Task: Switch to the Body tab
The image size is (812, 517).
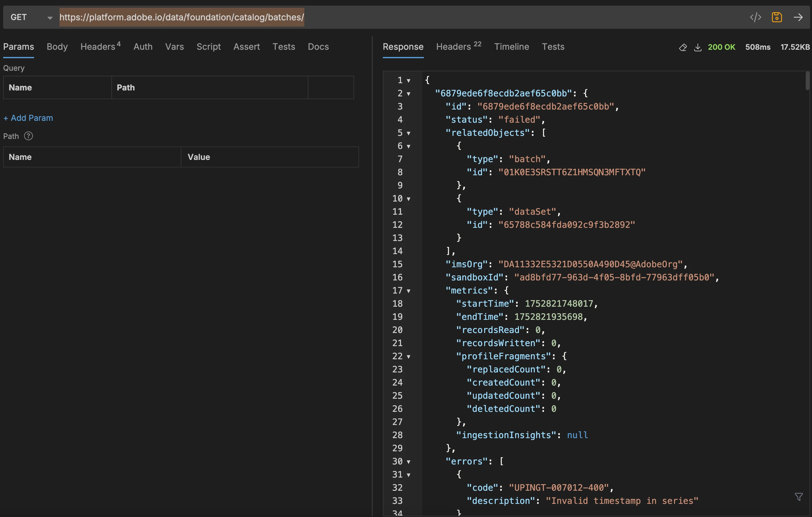Action: click(x=57, y=47)
